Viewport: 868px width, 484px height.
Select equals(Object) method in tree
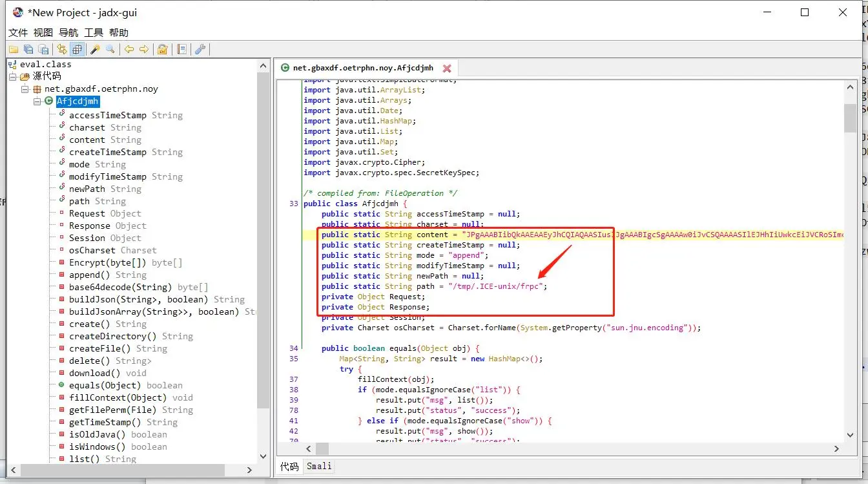[x=126, y=385]
